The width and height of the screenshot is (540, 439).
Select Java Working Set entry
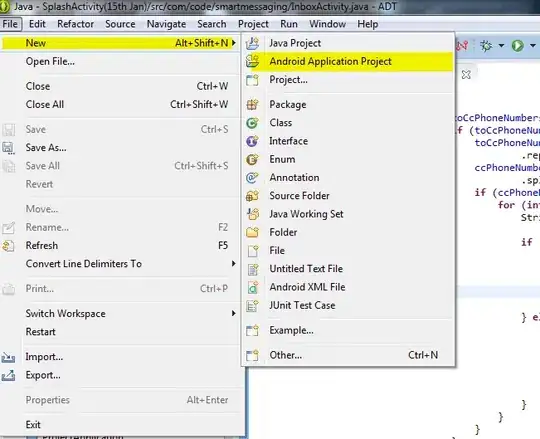(349, 214)
